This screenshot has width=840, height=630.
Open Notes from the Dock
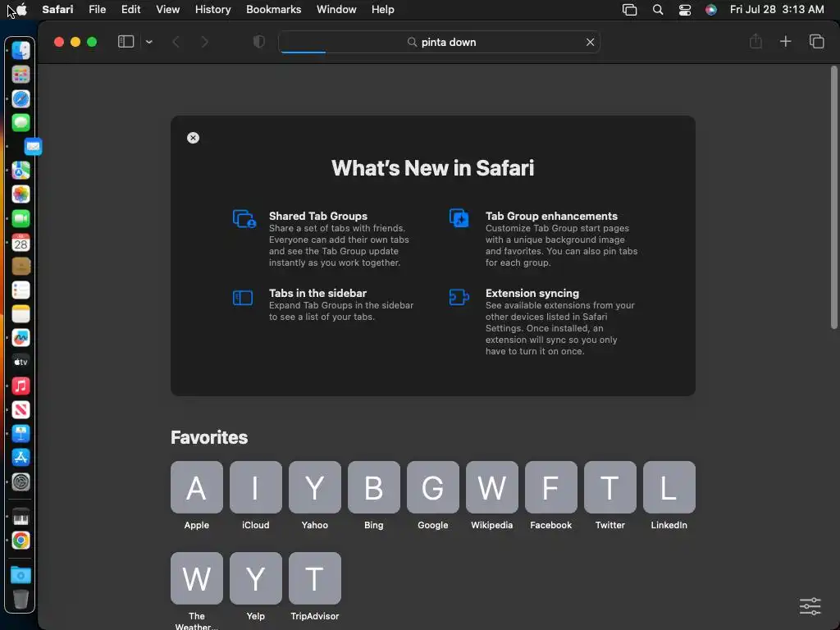pos(21,314)
